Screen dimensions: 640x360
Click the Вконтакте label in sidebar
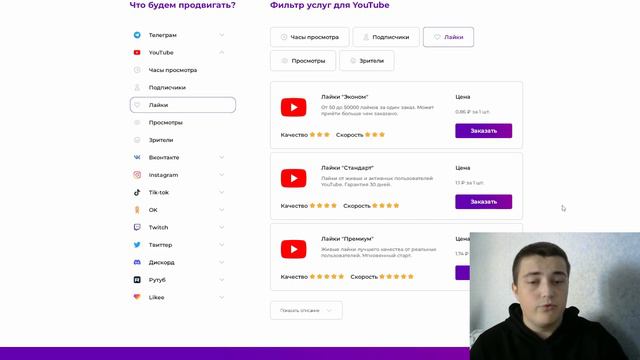pyautogui.click(x=164, y=158)
